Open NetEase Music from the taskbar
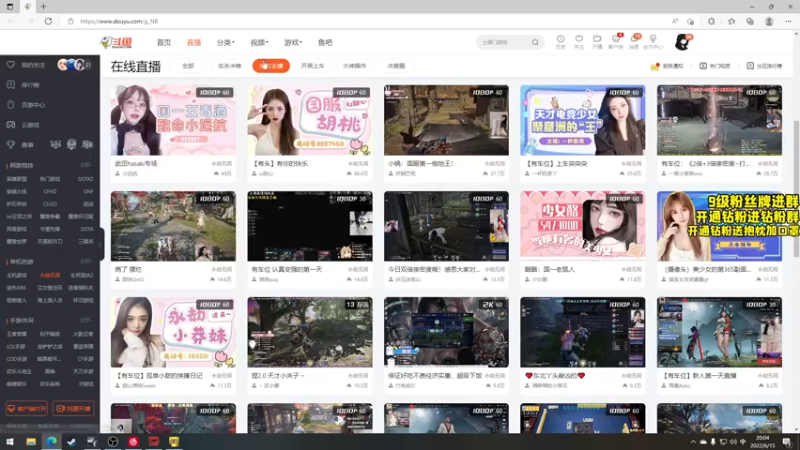This screenshot has width=800, height=450. point(133,442)
